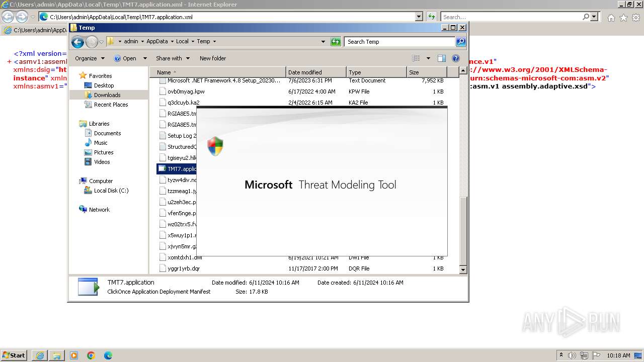Expand the asmv1:assembly XML node plus sign
The height and width of the screenshot is (362, 644).
pyautogui.click(x=10, y=62)
